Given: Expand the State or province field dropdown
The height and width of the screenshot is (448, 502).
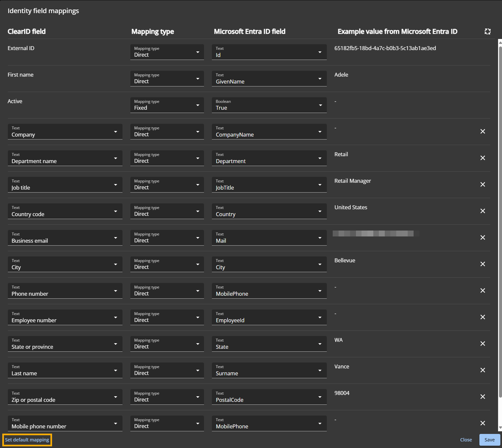Looking at the screenshot, I should (65, 344).
